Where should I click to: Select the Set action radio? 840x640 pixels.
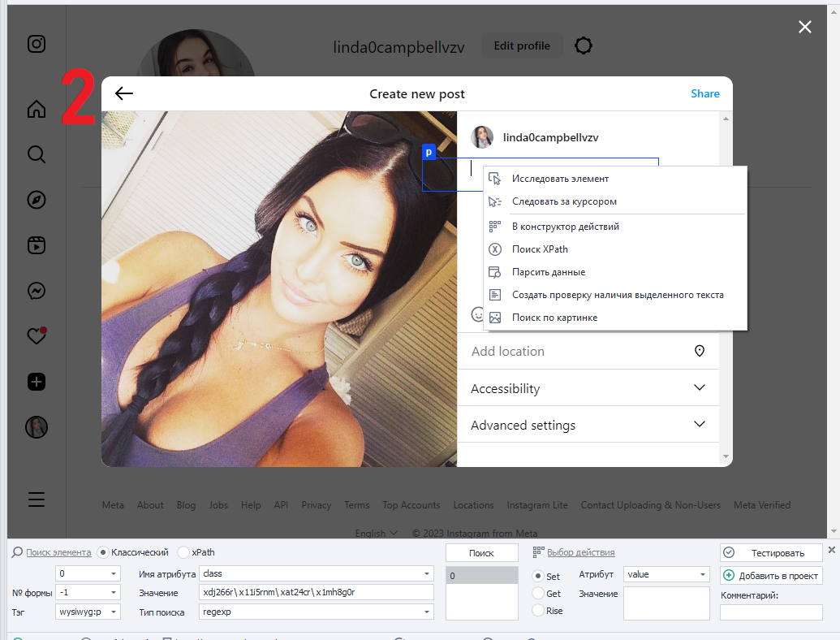[x=538, y=576]
